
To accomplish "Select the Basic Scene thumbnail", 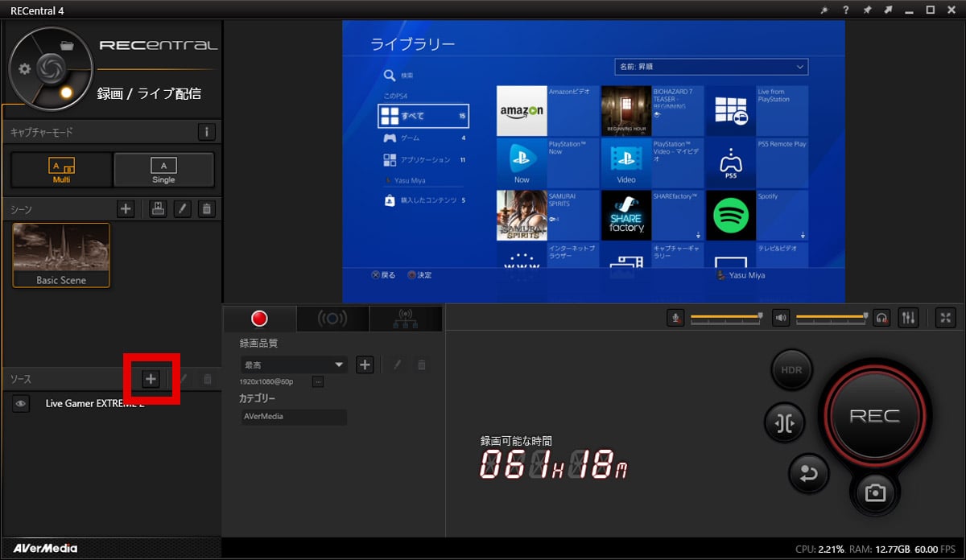I will tap(61, 255).
